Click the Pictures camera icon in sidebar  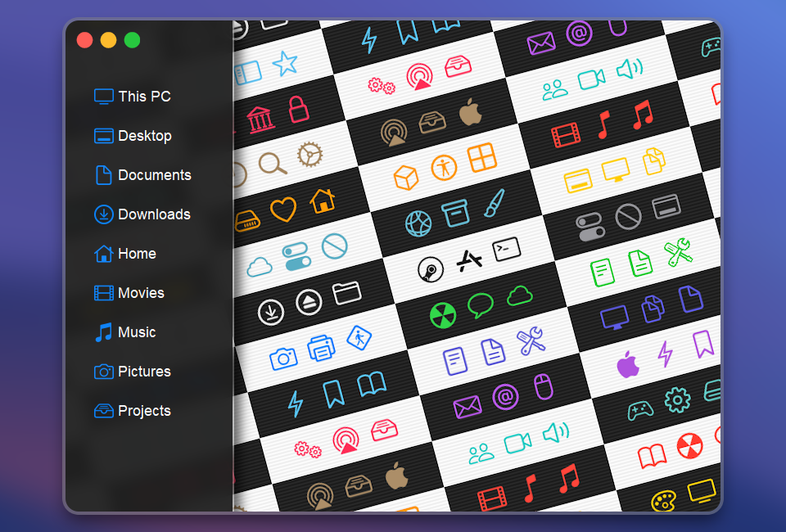point(104,372)
